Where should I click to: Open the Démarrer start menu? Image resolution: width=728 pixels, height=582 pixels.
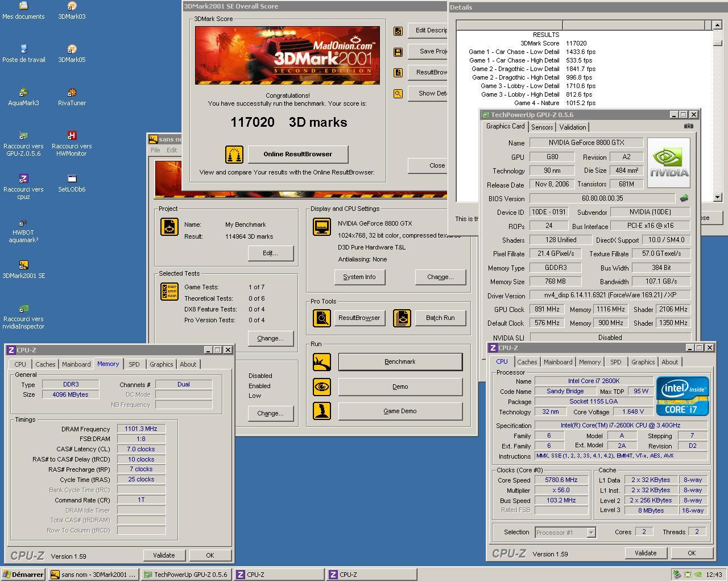(23, 575)
